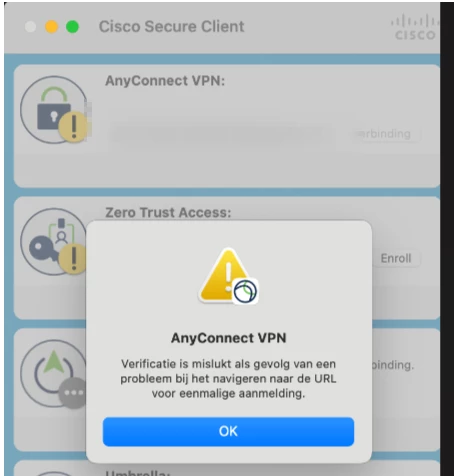Click the Verificatie is mislukt error message
Viewport: 454px width, 476px height.
click(228, 379)
